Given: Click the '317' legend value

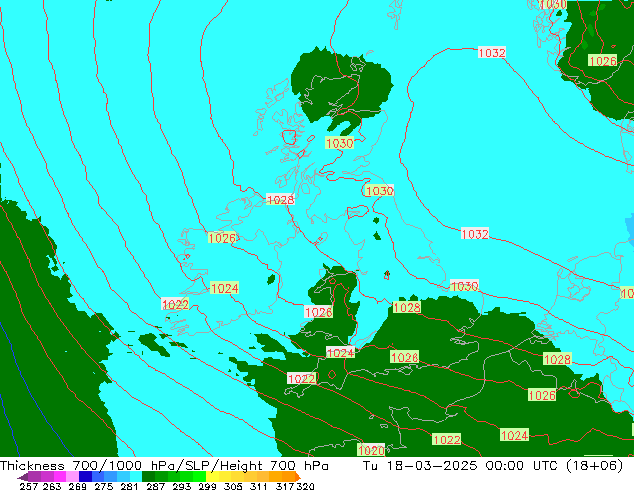Looking at the screenshot, I should tap(285, 486).
